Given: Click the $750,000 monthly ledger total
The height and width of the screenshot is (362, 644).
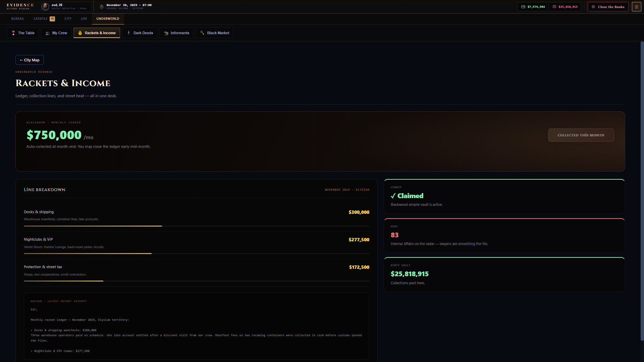Looking at the screenshot, I should click(54, 135).
